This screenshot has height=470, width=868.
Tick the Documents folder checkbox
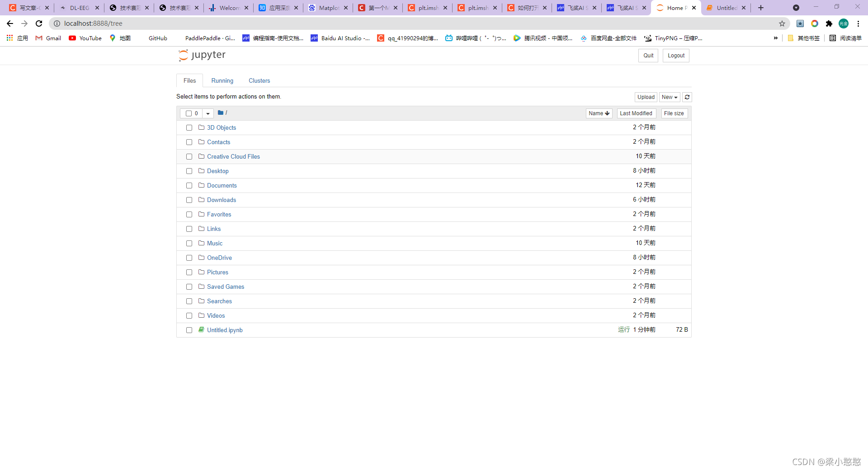(189, 186)
